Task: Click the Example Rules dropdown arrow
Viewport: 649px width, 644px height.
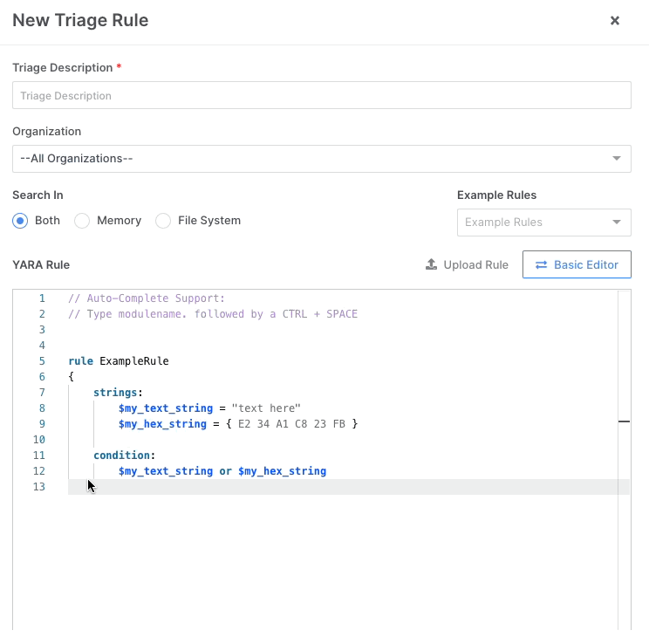Action: [x=617, y=223]
